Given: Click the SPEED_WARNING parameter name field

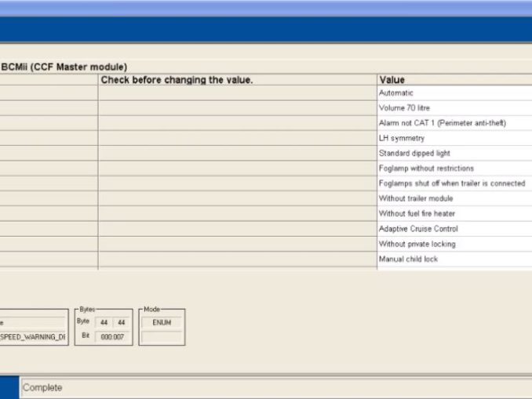Looking at the screenshot, I should (33, 337).
